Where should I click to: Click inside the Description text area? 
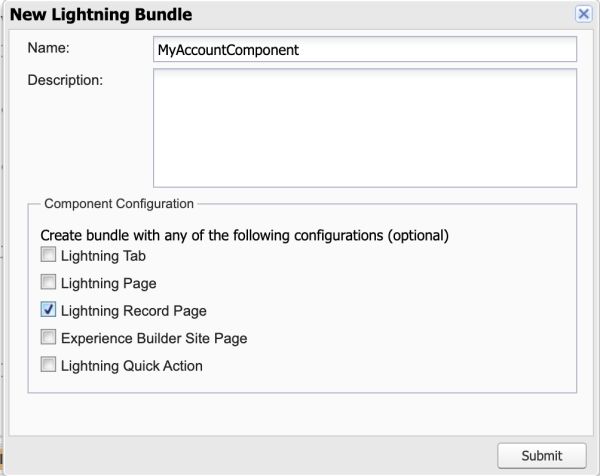pyautogui.click(x=365, y=128)
